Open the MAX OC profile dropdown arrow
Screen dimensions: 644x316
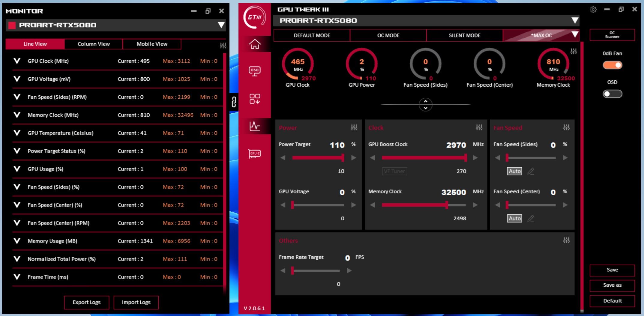[575, 34]
